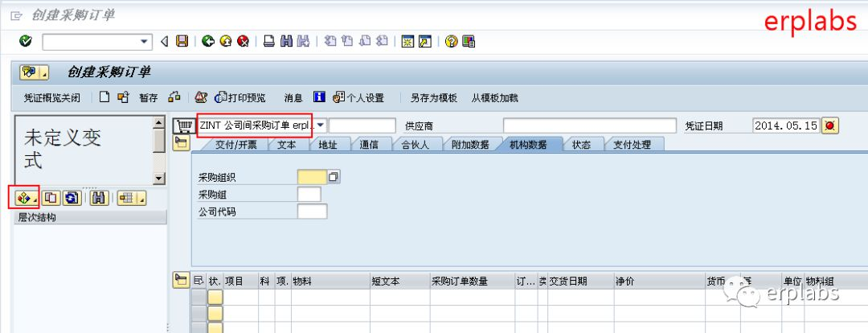Click the 层次结构 hierarchy column header
This screenshot has height=333, width=868.
[x=90, y=218]
